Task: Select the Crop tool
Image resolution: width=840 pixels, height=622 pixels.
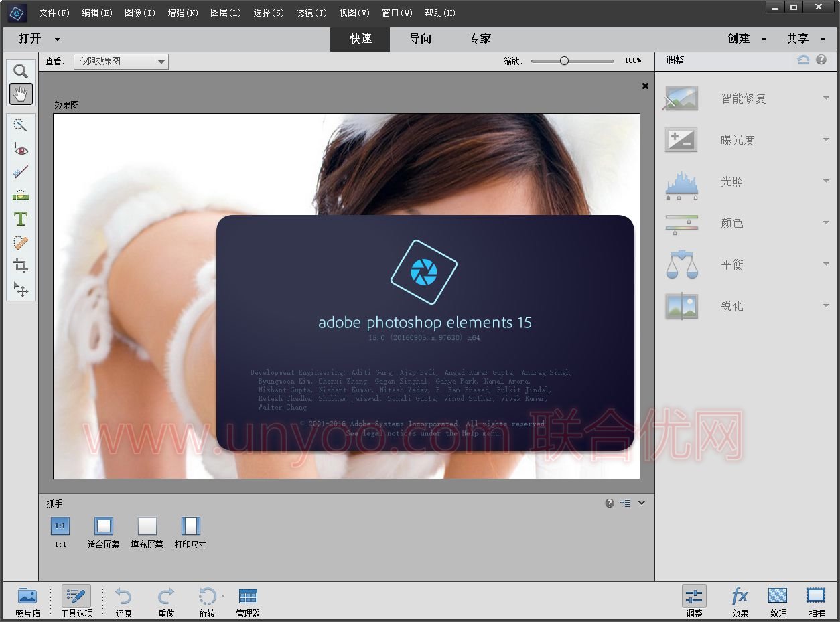Action: pyautogui.click(x=21, y=266)
